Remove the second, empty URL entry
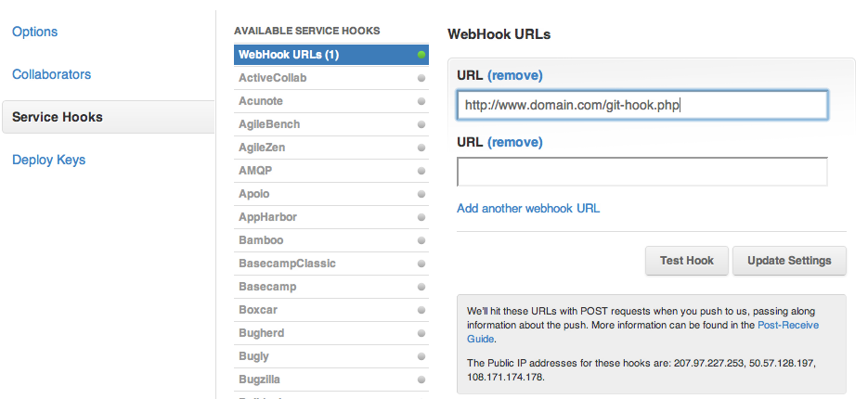The width and height of the screenshot is (868, 399). point(515,143)
